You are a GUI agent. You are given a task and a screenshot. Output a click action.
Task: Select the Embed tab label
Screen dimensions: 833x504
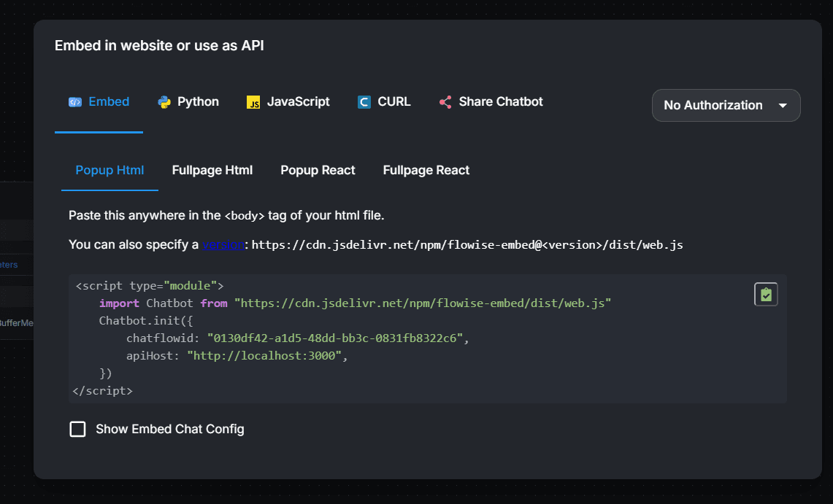(109, 101)
